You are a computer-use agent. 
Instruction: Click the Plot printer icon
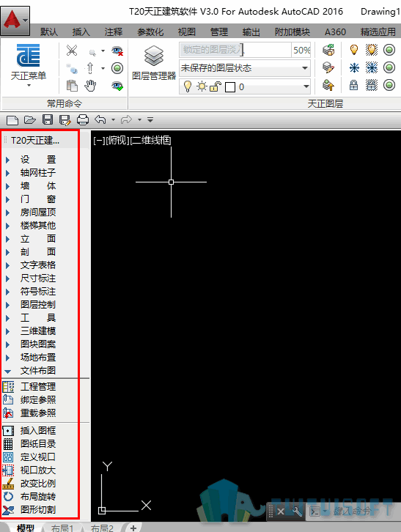tap(83, 119)
